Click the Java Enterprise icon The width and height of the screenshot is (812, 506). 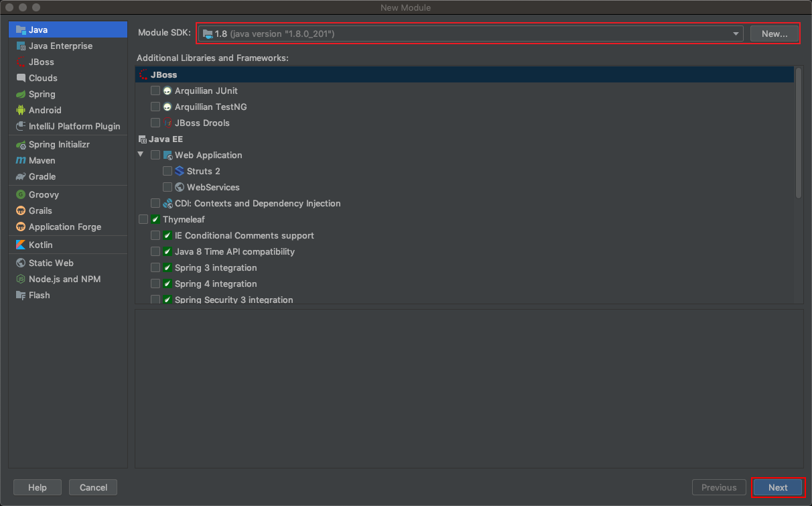[21, 46]
